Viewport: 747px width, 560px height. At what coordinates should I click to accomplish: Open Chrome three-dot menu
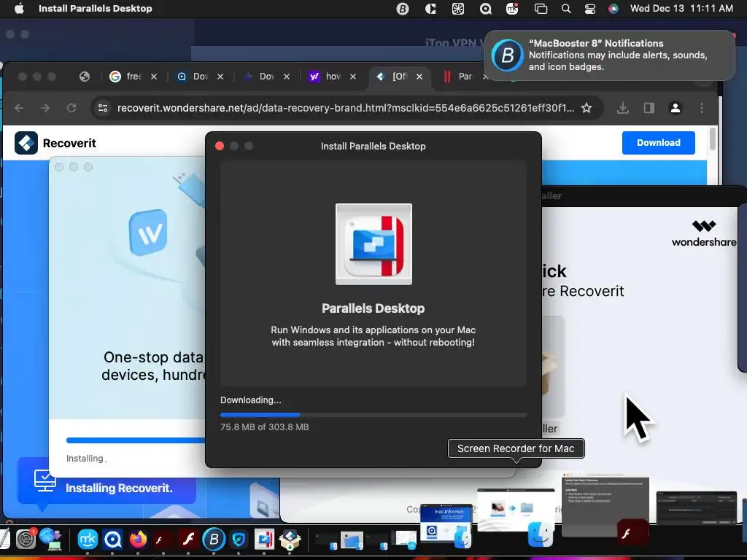702,108
